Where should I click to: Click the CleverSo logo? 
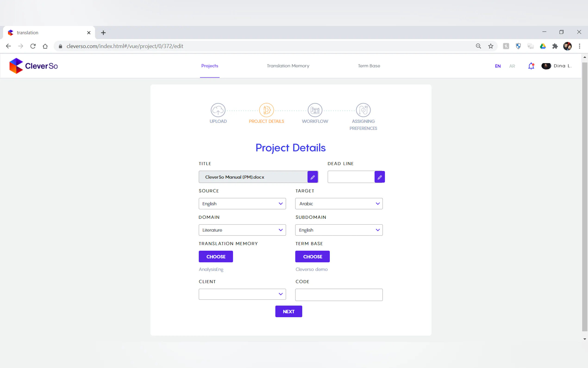(34, 66)
